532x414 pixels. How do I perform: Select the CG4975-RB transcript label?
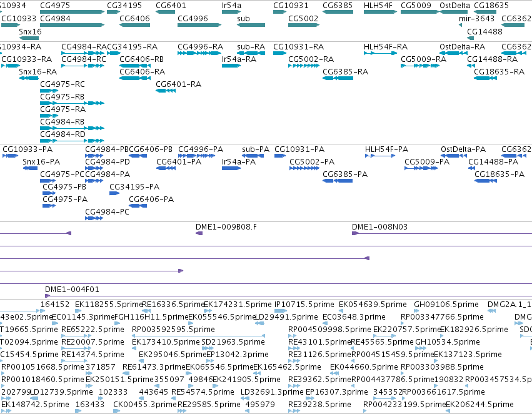click(x=62, y=97)
